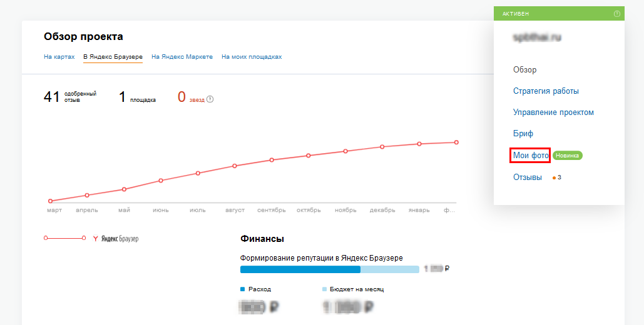Select the август data point
The width and height of the screenshot is (644, 325).
pos(235,166)
